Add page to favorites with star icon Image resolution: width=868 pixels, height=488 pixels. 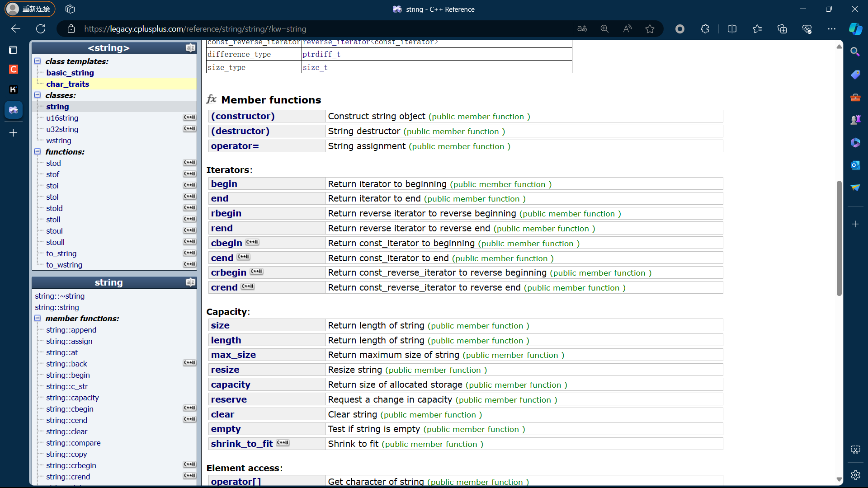[x=650, y=29]
